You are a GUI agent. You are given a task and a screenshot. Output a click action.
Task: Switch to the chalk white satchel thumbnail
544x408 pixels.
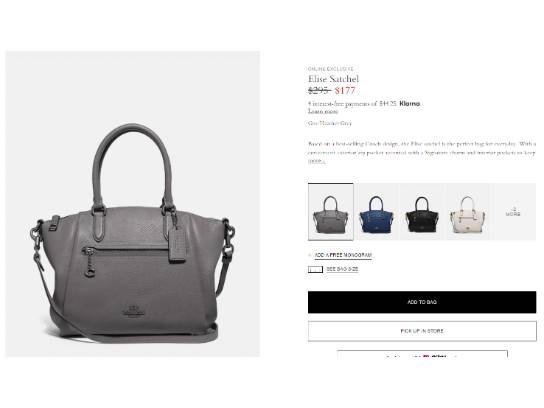coord(468,212)
